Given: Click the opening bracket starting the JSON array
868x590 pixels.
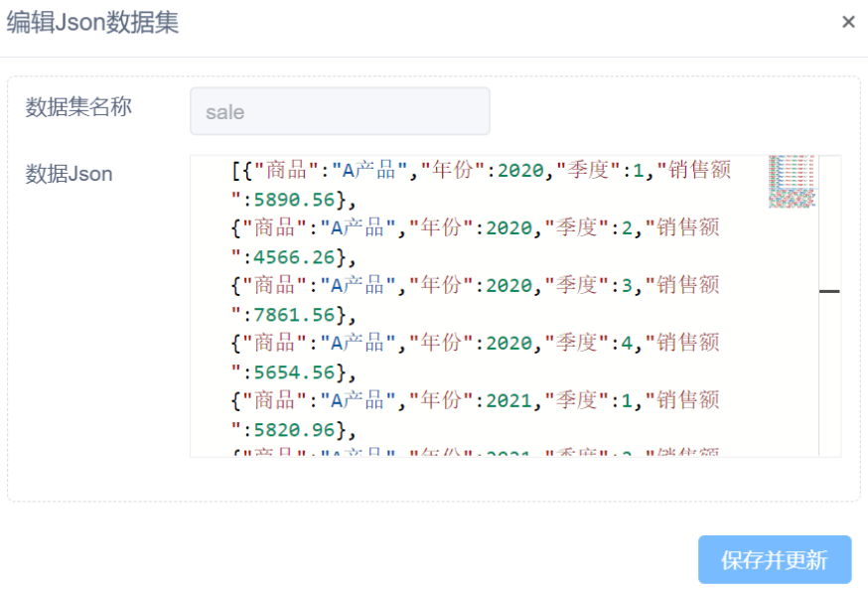Looking at the screenshot, I should [x=235, y=170].
